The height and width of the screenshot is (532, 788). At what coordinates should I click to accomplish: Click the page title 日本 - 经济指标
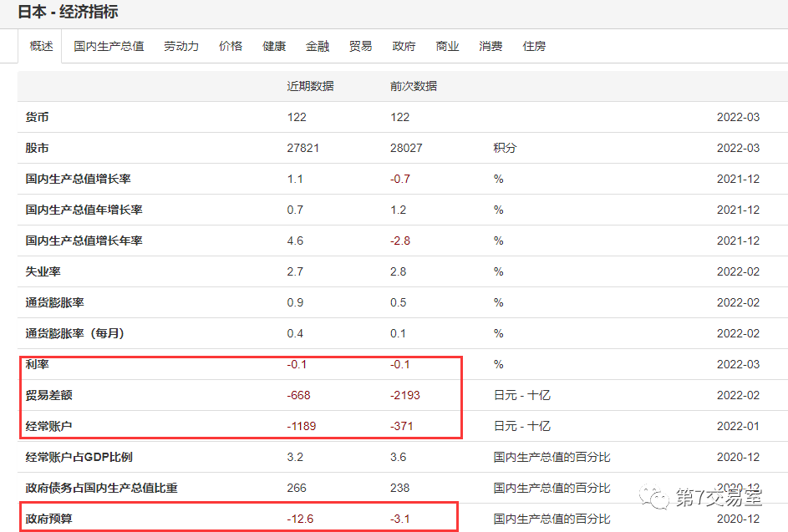point(68,12)
